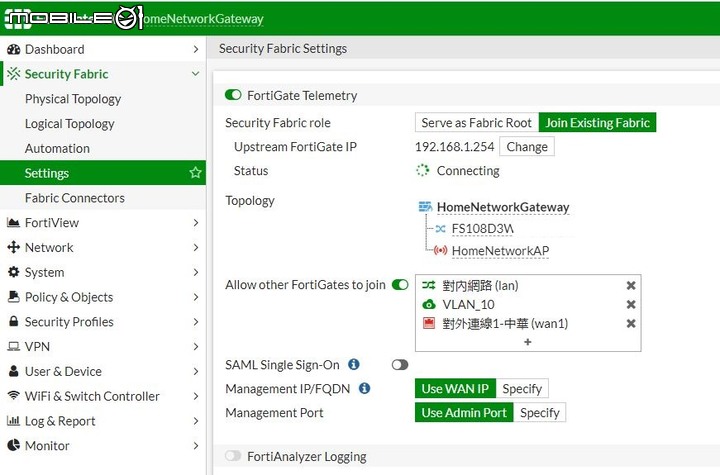720x475 pixels.
Task: Toggle Allow other FortiGates to join
Action: pyautogui.click(x=400, y=285)
